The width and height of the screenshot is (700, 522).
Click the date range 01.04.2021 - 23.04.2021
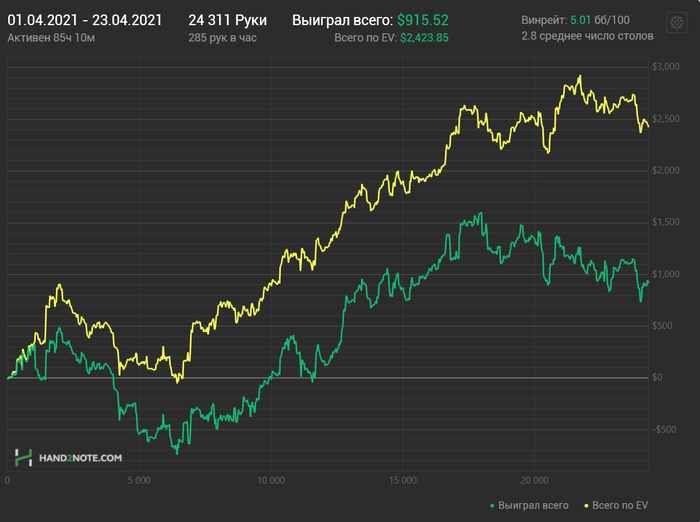85,20
